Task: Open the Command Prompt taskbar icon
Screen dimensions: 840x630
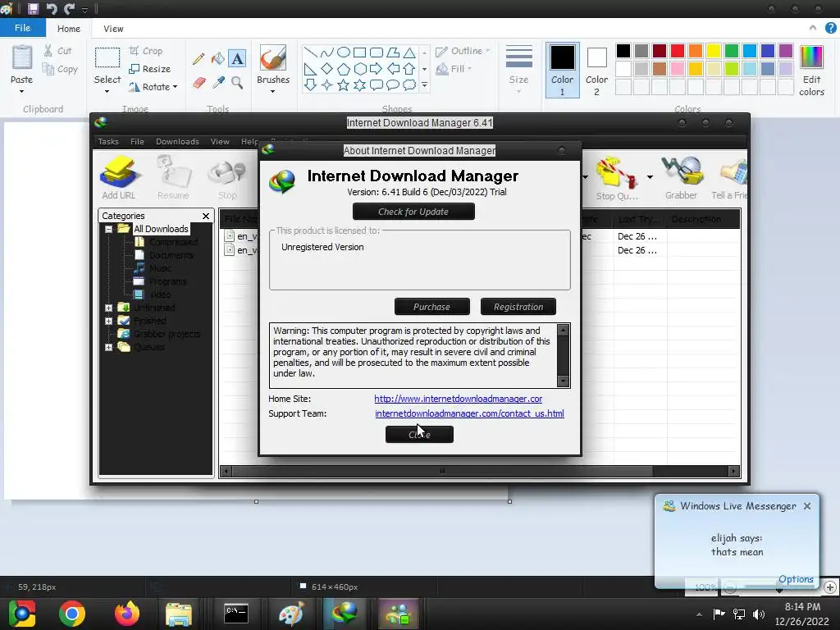Action: [x=235, y=614]
